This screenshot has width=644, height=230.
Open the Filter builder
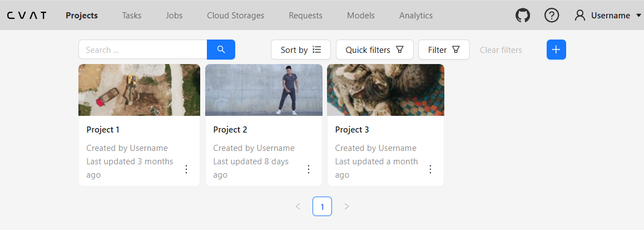pyautogui.click(x=444, y=50)
